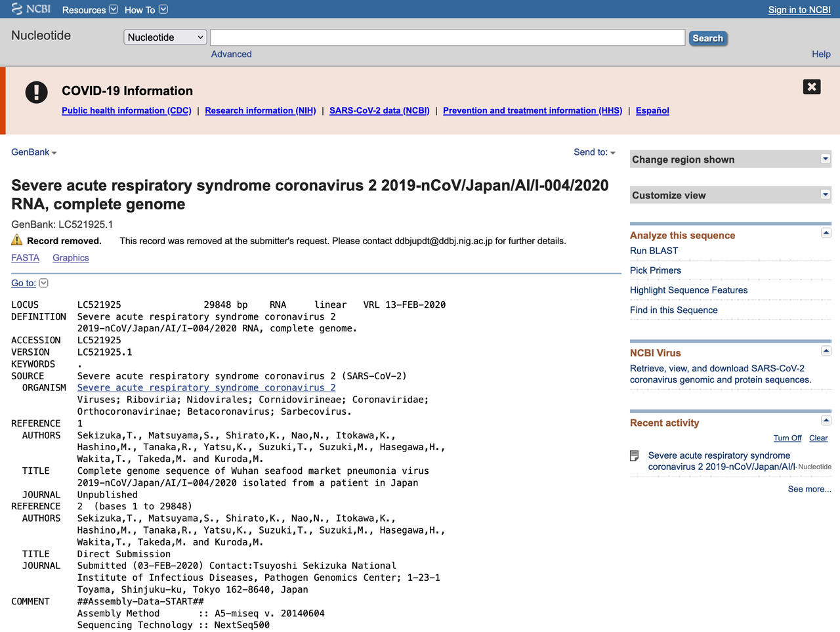The height and width of the screenshot is (632, 840).
Task: Open Research information (NIH) link
Action: click(x=261, y=110)
